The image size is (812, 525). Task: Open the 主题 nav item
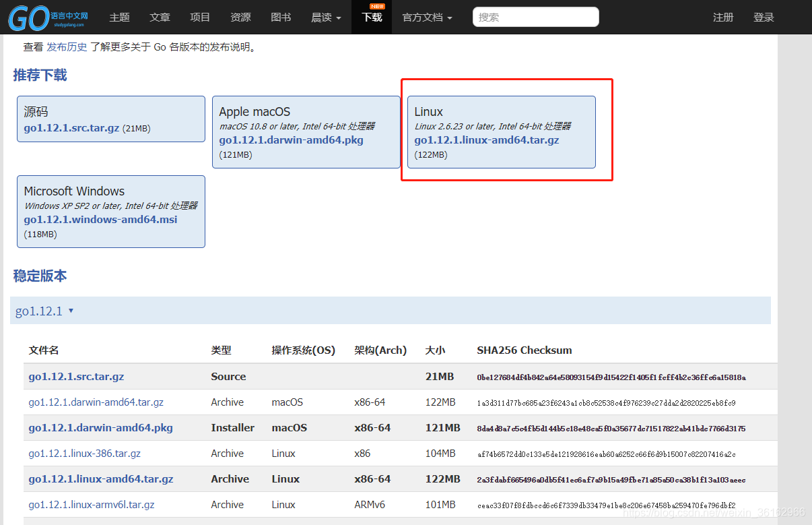click(x=119, y=18)
